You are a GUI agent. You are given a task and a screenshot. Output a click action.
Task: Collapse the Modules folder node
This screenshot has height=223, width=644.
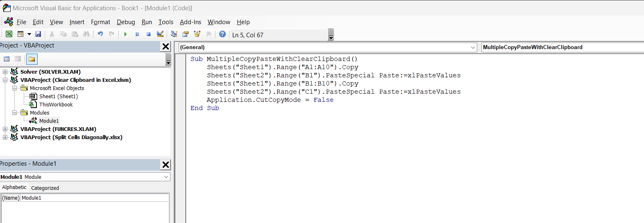(x=14, y=113)
